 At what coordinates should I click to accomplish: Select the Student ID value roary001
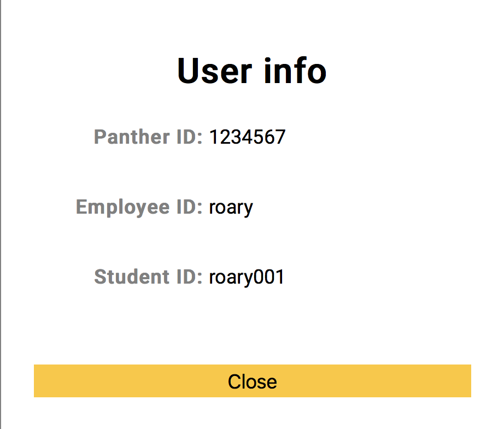click(x=246, y=277)
